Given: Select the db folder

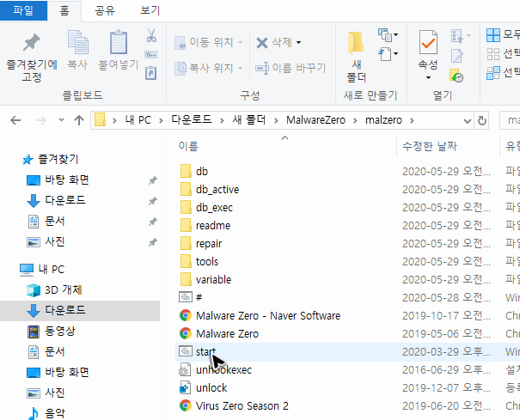Looking at the screenshot, I should (202, 172).
